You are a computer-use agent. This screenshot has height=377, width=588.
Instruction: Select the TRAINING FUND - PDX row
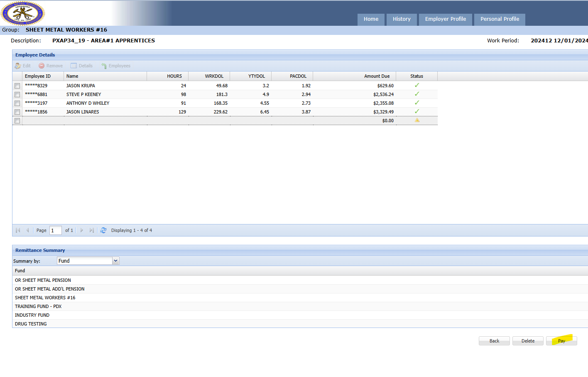300,306
